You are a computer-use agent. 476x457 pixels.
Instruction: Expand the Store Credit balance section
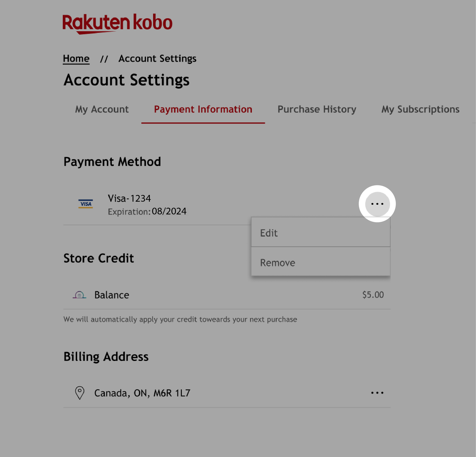[227, 295]
